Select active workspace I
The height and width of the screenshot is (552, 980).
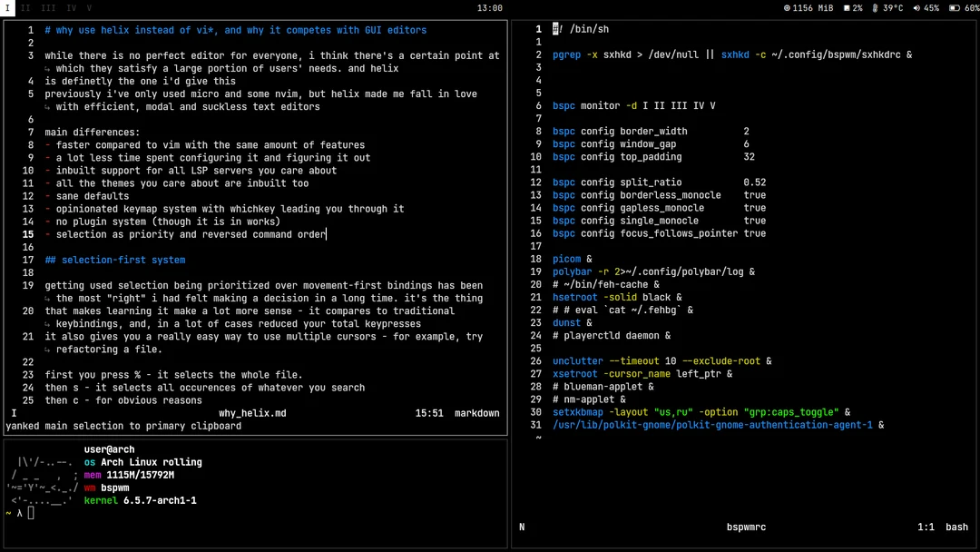pos(8,8)
